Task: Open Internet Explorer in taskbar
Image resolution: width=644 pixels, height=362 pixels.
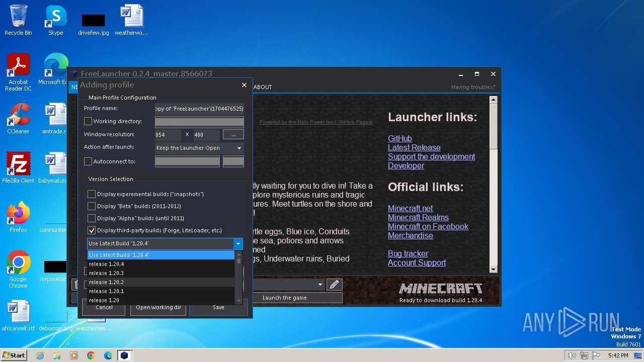Action: 40,355
